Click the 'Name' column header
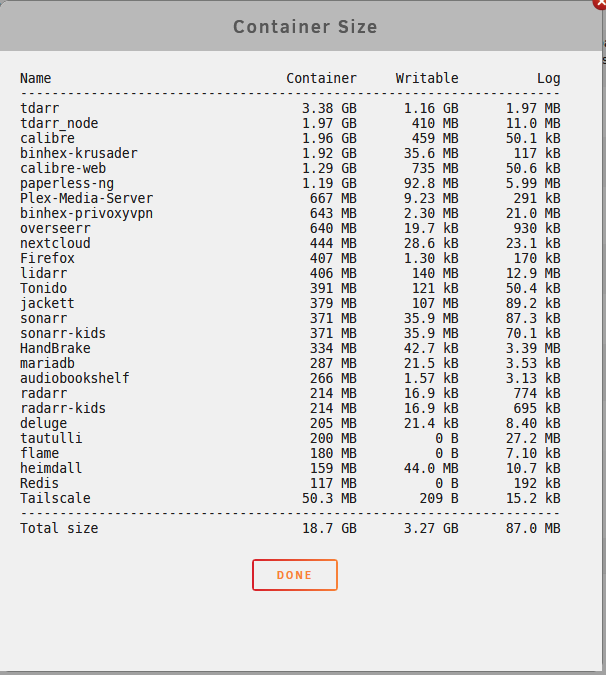The height and width of the screenshot is (675, 606). tap(35, 78)
